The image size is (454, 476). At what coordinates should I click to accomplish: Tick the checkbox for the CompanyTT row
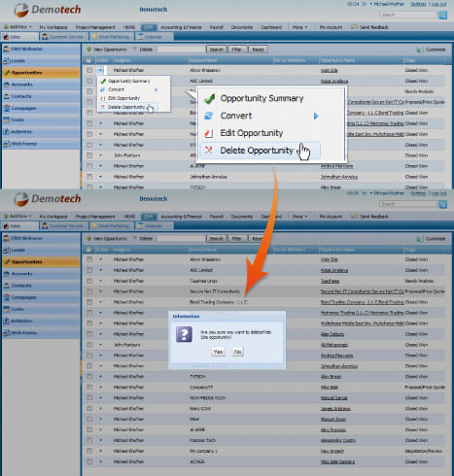coord(89,387)
